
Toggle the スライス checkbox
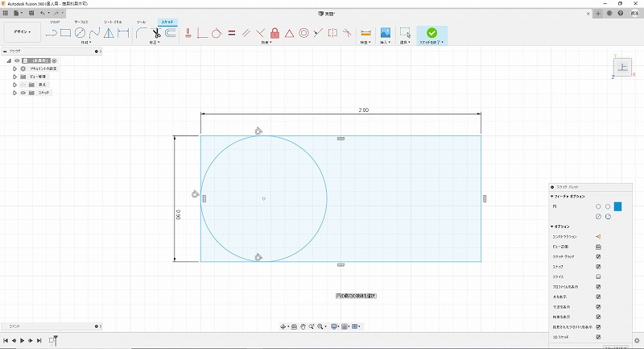pyautogui.click(x=598, y=276)
